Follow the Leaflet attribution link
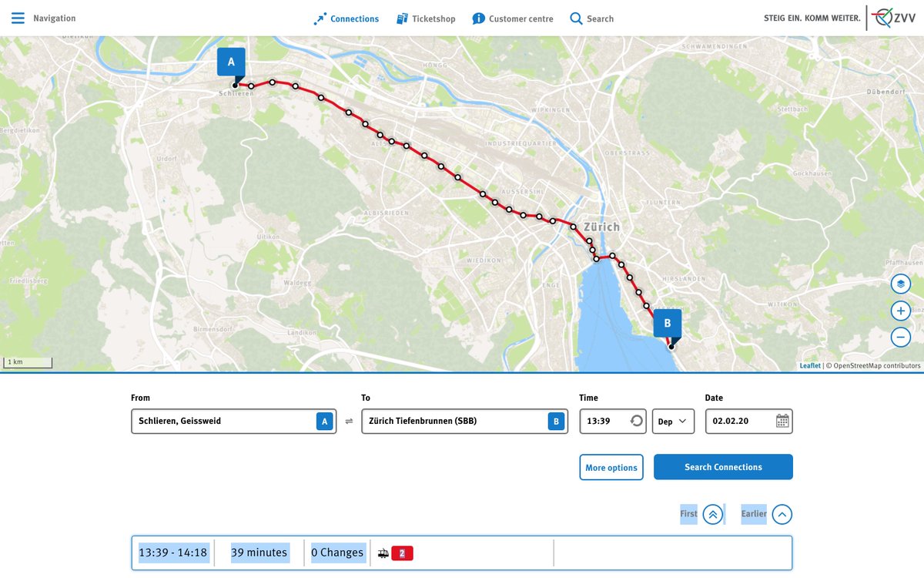The width and height of the screenshot is (924, 578). (x=809, y=366)
